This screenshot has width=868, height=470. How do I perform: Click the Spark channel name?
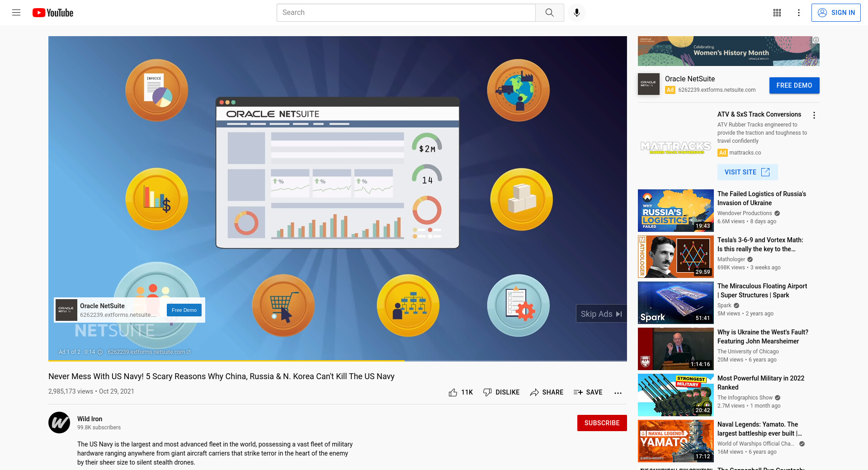pyautogui.click(x=724, y=305)
